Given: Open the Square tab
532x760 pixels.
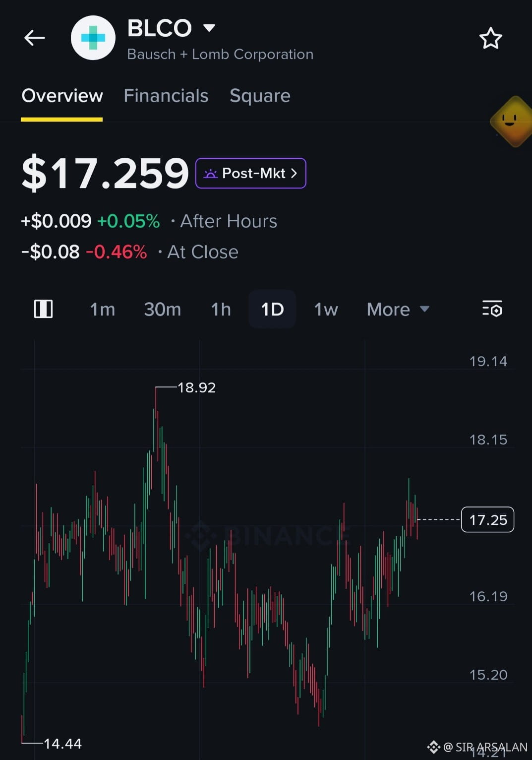Looking at the screenshot, I should click(x=260, y=96).
